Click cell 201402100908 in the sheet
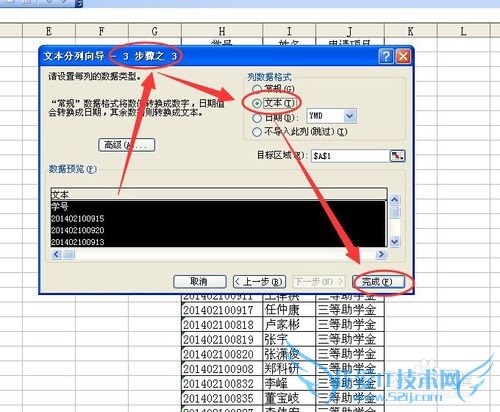The image size is (500, 412). (x=222, y=369)
